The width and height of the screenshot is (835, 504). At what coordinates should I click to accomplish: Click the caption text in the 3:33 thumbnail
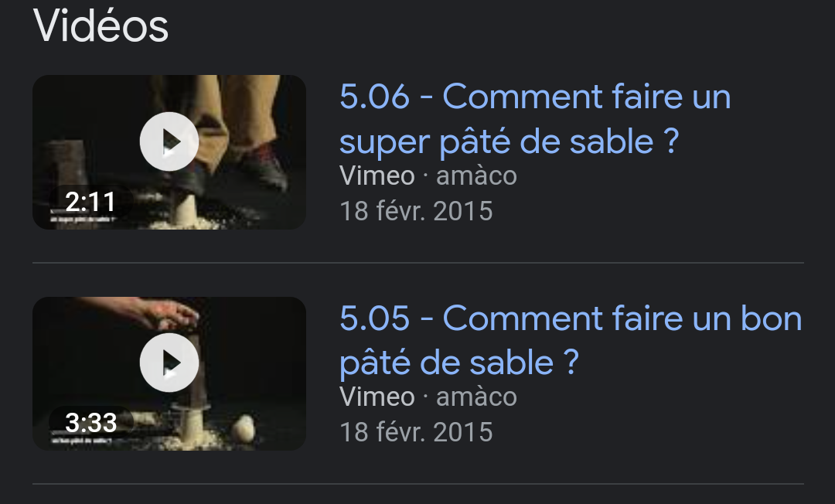coord(81,441)
